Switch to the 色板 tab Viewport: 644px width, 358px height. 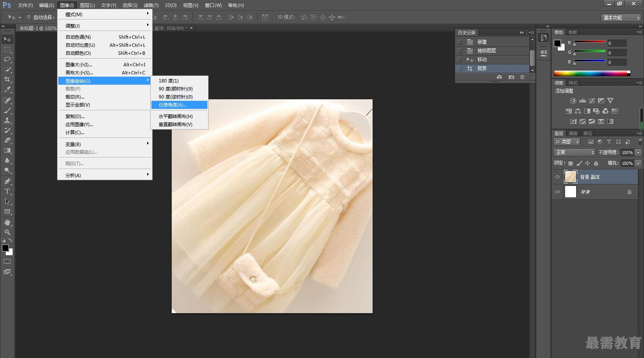pyautogui.click(x=573, y=32)
